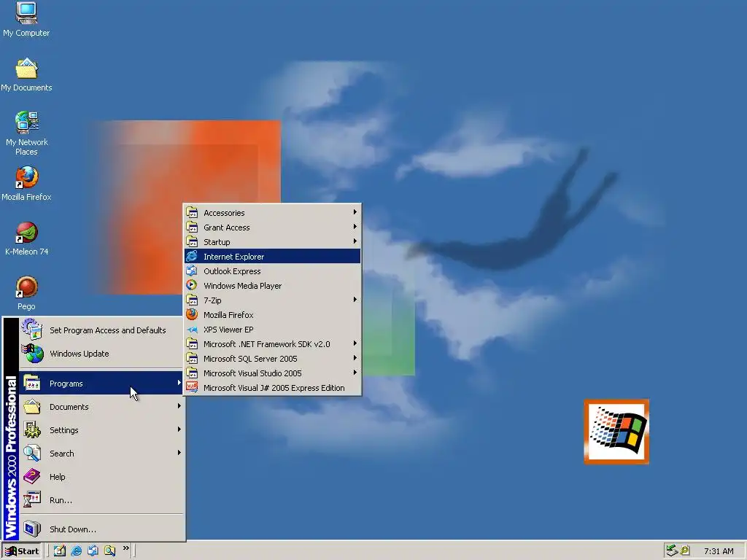Click the Start button

tap(22, 551)
